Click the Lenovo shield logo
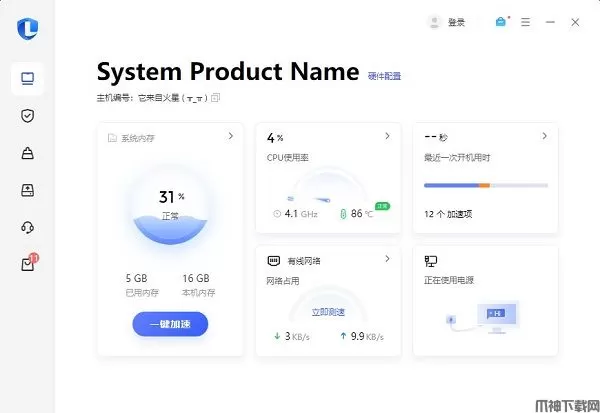600x413 pixels. (x=28, y=29)
